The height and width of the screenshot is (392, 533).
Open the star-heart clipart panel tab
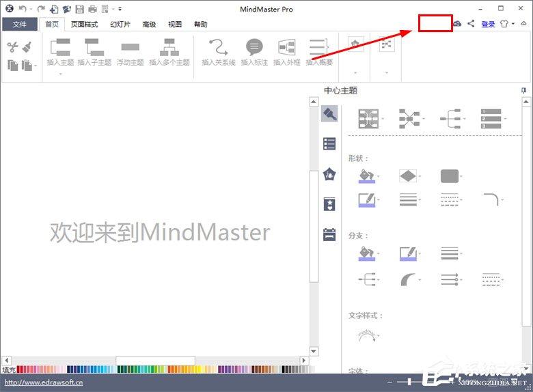329,204
